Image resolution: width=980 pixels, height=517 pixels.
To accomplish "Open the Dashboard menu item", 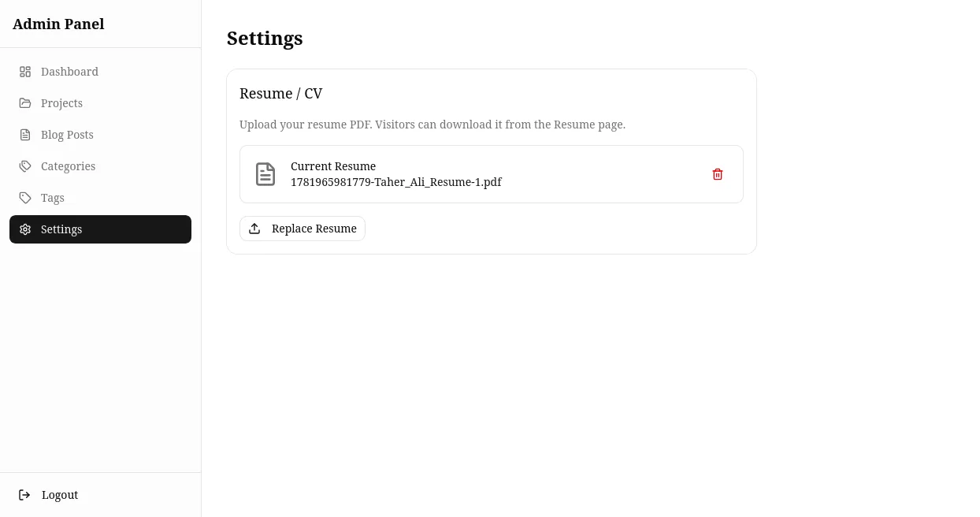I will pyautogui.click(x=100, y=72).
